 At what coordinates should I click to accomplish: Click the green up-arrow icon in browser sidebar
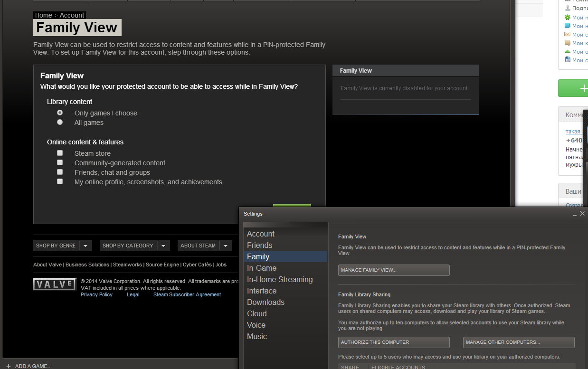point(567,52)
